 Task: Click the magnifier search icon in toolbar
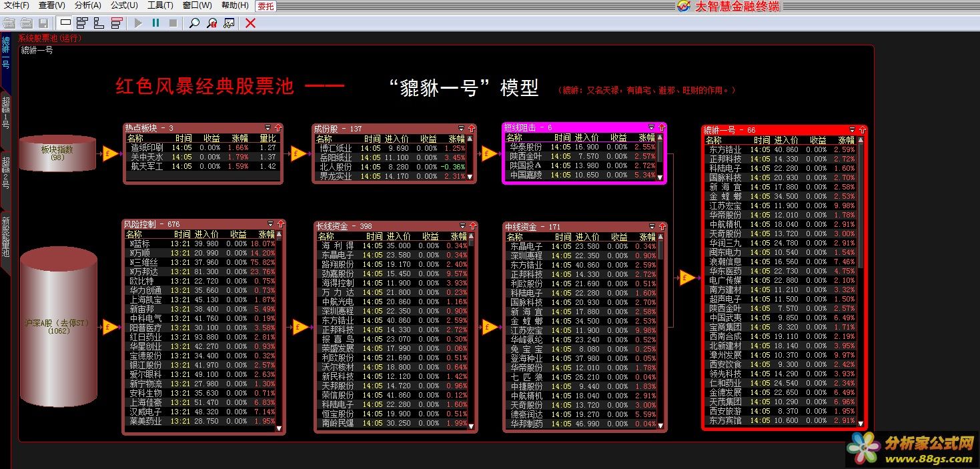pyautogui.click(x=194, y=23)
